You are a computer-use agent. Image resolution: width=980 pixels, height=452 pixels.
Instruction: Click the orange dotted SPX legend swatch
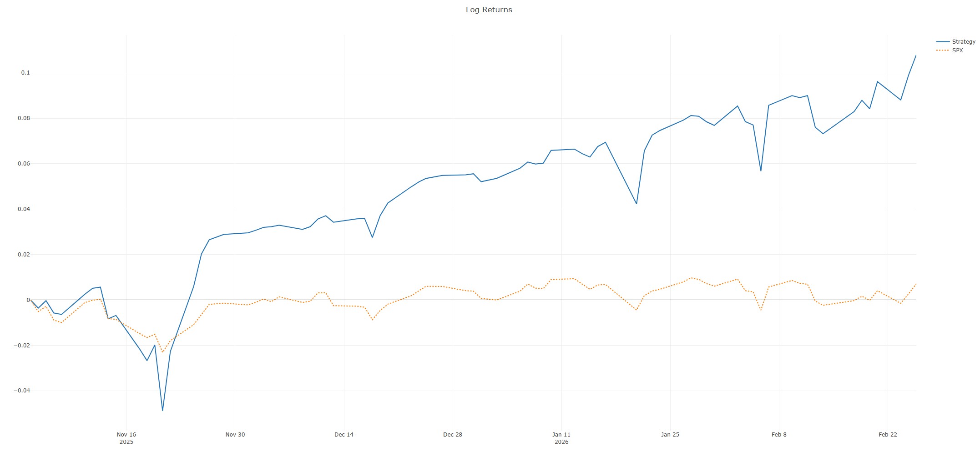943,50
